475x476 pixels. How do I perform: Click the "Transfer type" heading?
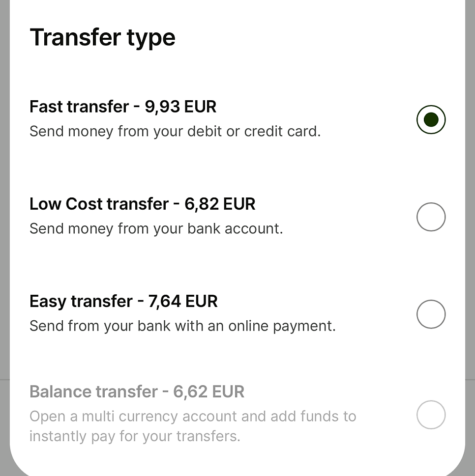click(x=102, y=37)
